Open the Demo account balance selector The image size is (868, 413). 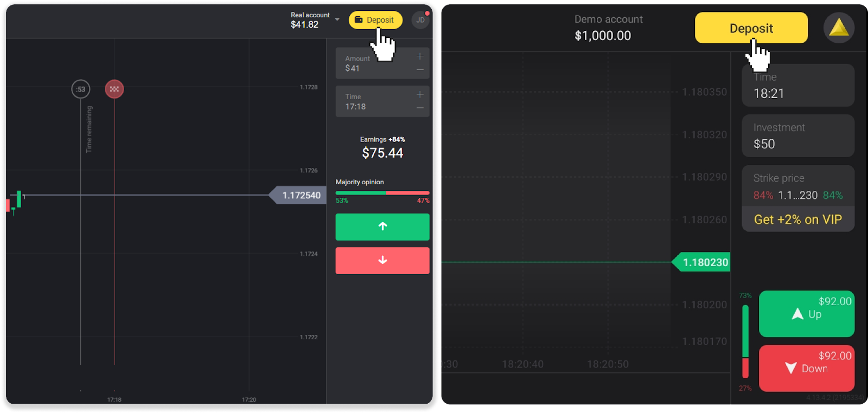[608, 28]
